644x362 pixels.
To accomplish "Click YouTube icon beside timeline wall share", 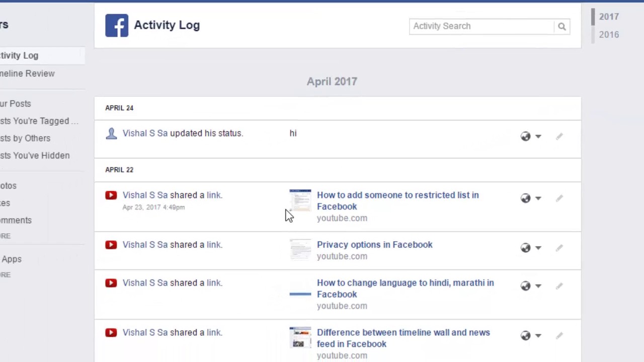I will (x=111, y=332).
